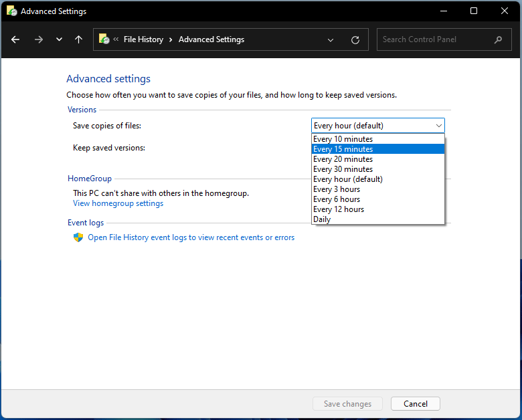
Task: Click the shield icon beside event logs link
Action: pyautogui.click(x=78, y=237)
